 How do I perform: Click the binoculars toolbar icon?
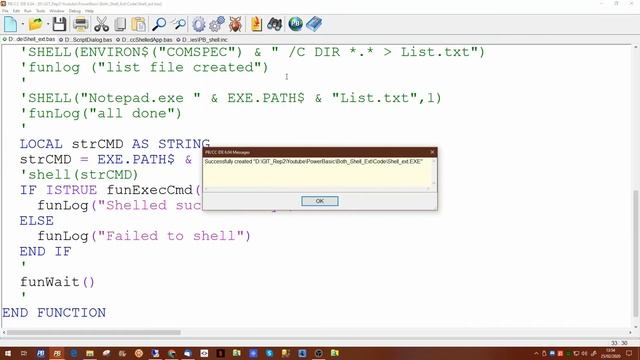click(275, 24)
